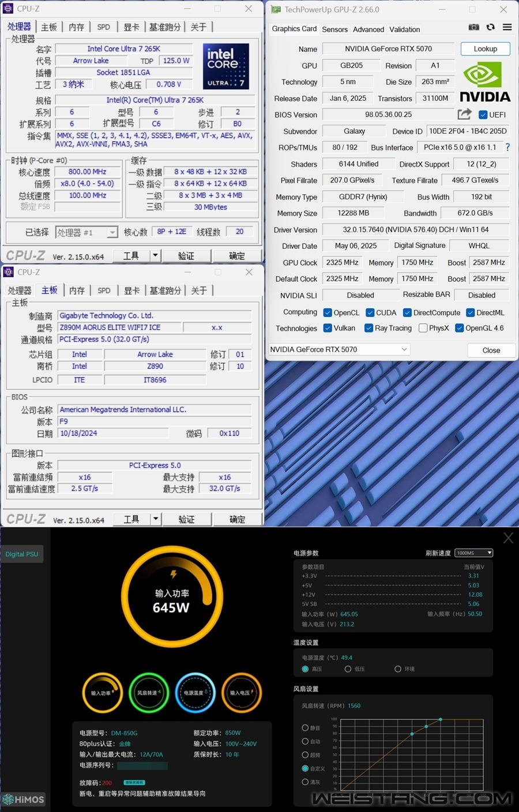The height and width of the screenshot is (812, 519).
Task: Toggle the CUDA checkbox
Action: 370,313
